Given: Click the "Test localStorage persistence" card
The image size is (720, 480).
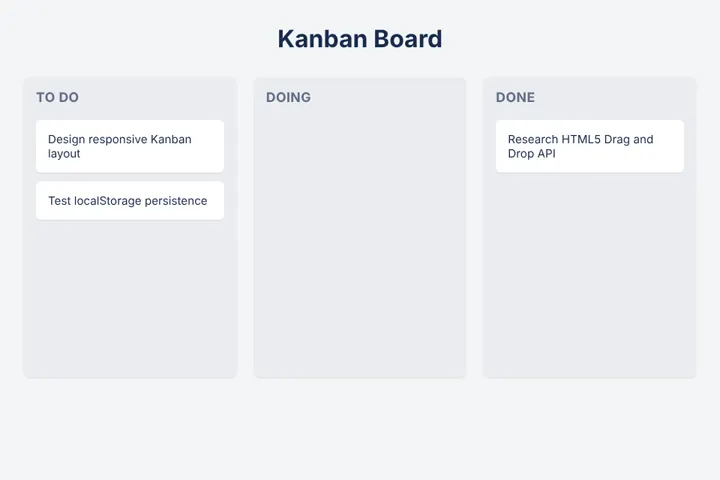Looking at the screenshot, I should coord(130,201).
